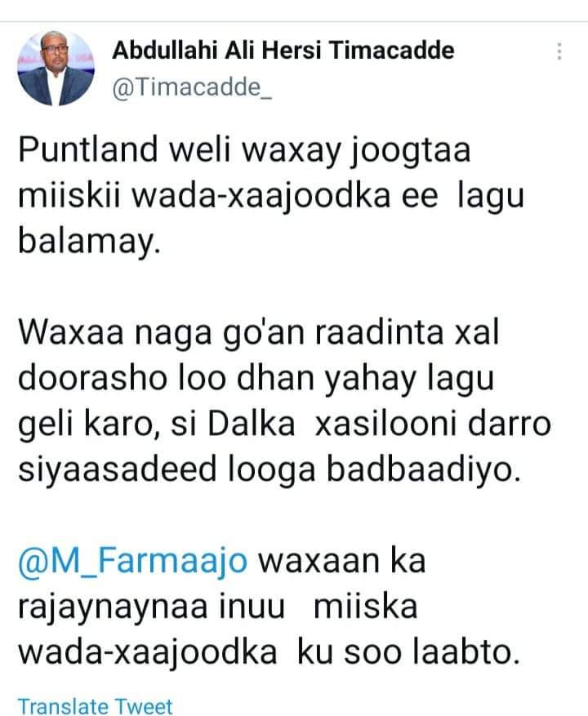Viewport: 588px width, 716px height.
Task: Click the word balamay in the first paragraph
Action: (x=89, y=241)
